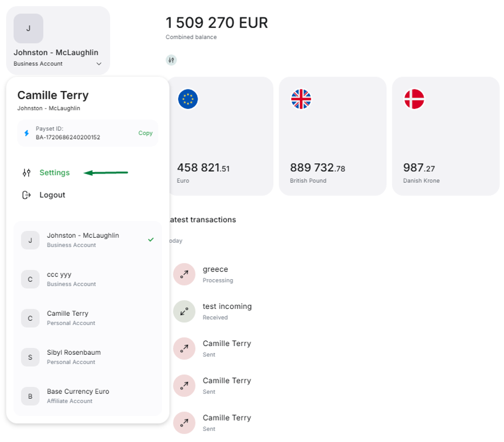Select Base Currency Euro Affiliate Account
This screenshot has height=442, width=504.
[78, 396]
